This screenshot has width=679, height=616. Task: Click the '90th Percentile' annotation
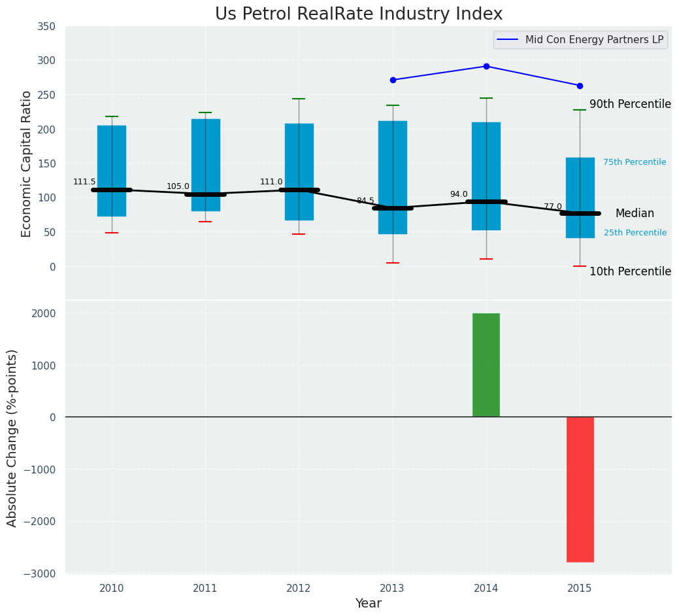coord(630,104)
